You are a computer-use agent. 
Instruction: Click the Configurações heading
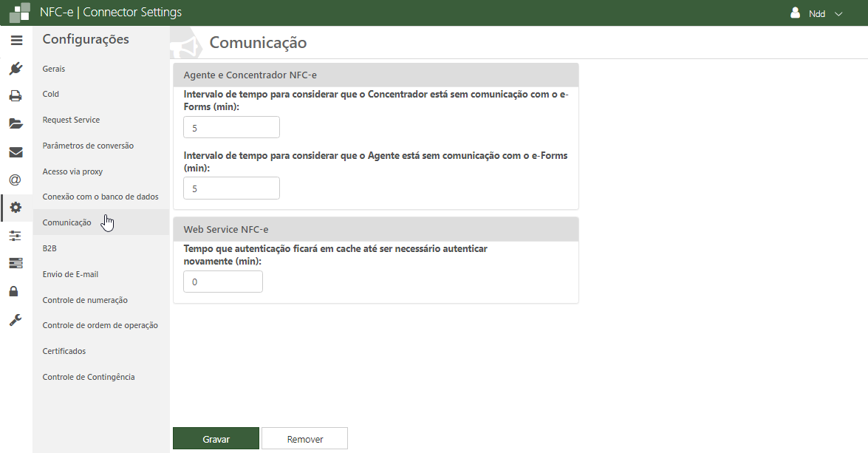click(86, 39)
